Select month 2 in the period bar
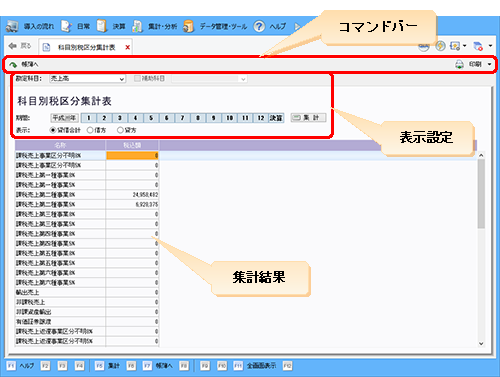The image size is (500, 377). click(x=104, y=118)
